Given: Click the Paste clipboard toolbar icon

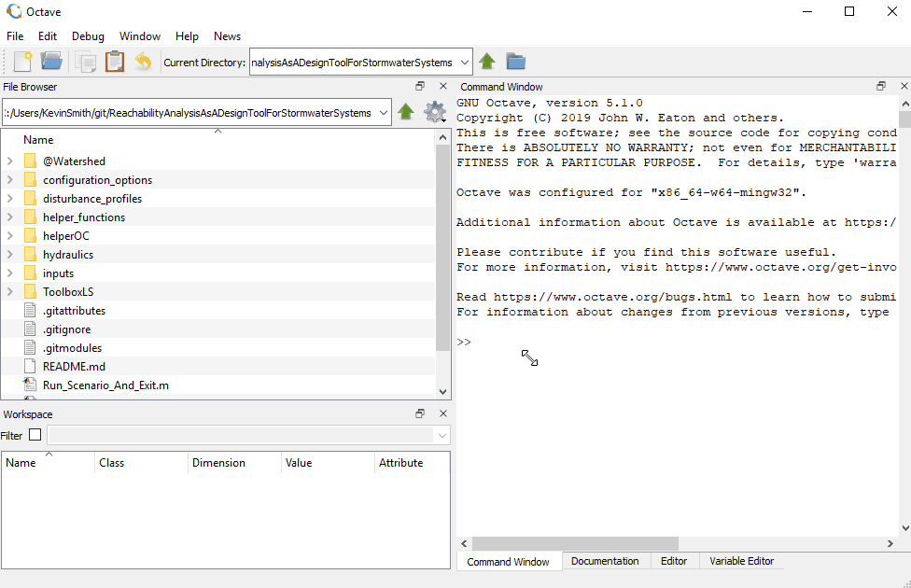Looking at the screenshot, I should click(x=115, y=62).
